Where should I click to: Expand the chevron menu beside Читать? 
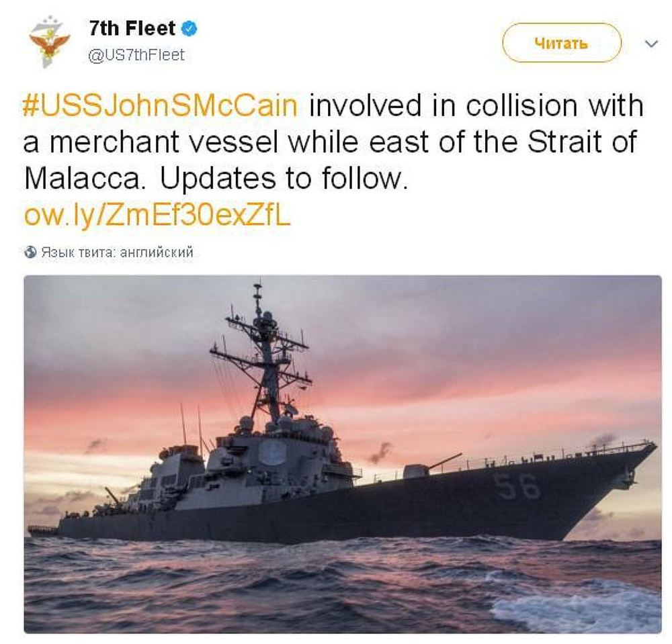click(x=650, y=44)
